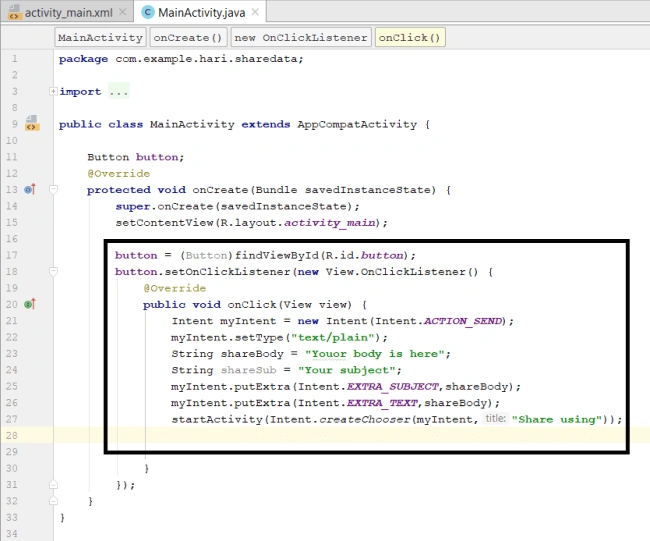The image size is (650, 541).
Task: Switch to the activity_main.xml tab
Action: tap(67, 12)
